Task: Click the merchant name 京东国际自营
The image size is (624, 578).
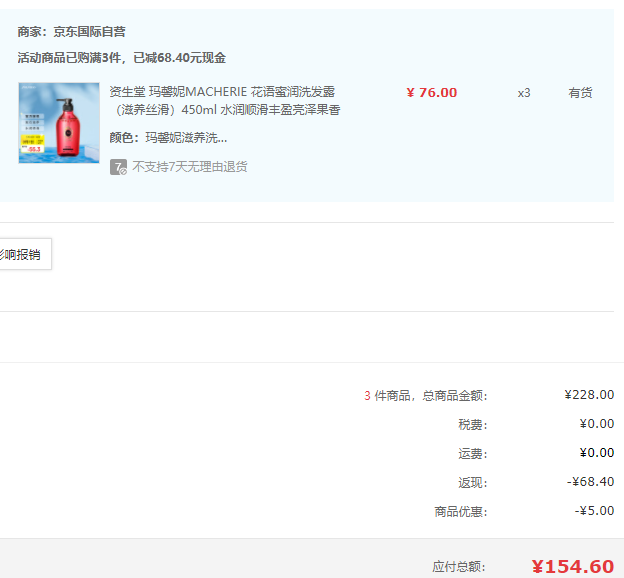Action: click(90, 31)
